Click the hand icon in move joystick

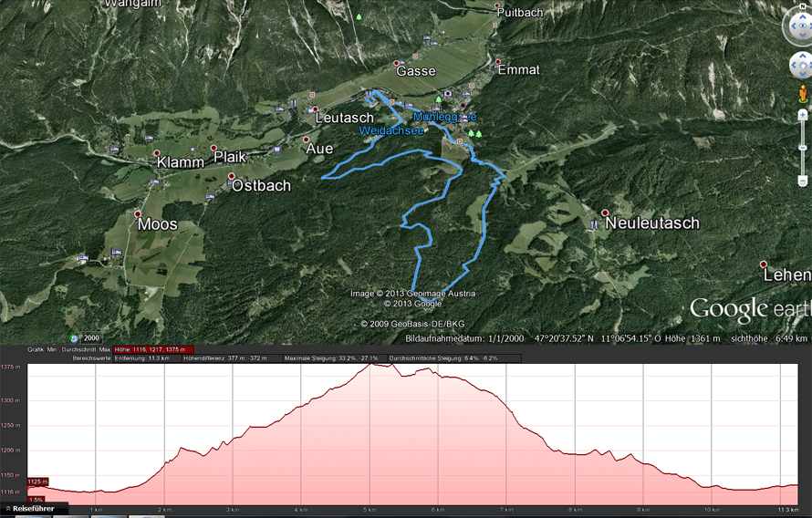[x=803, y=65]
